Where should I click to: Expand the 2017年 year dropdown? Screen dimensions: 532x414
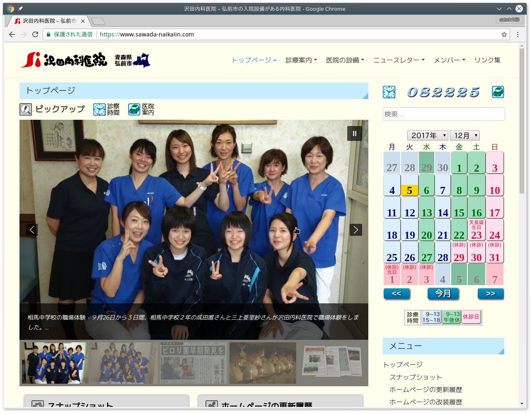(428, 136)
